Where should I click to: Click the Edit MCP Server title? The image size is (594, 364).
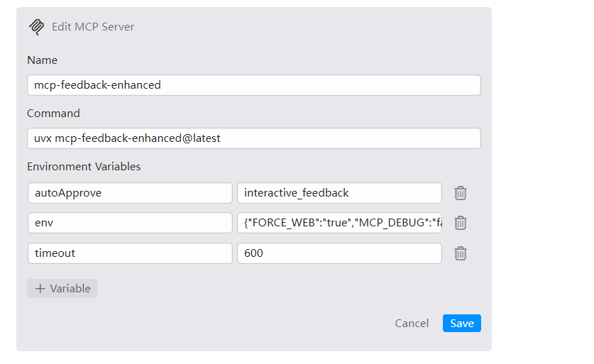(x=93, y=27)
